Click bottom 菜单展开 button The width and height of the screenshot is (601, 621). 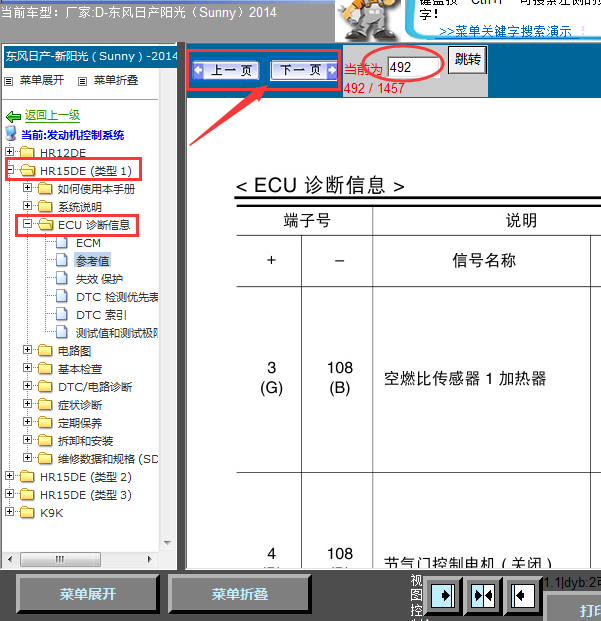(x=87, y=594)
